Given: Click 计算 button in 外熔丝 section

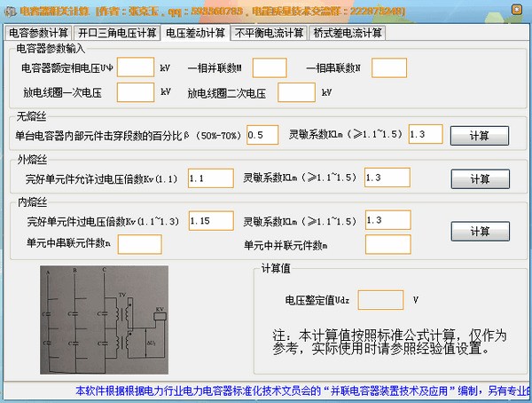Looking at the screenshot, I should (x=480, y=178).
